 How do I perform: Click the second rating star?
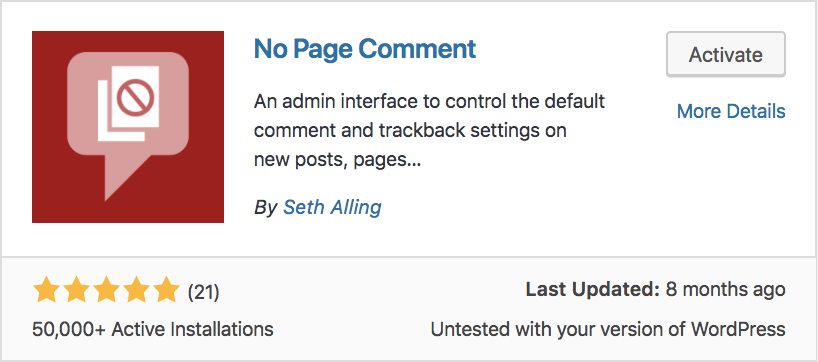(x=76, y=290)
